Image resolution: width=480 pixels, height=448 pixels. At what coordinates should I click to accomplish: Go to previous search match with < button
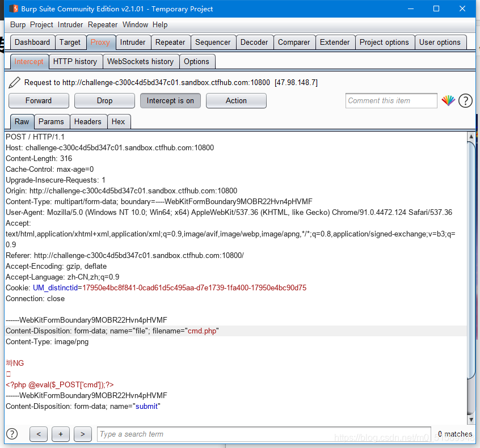coord(39,434)
